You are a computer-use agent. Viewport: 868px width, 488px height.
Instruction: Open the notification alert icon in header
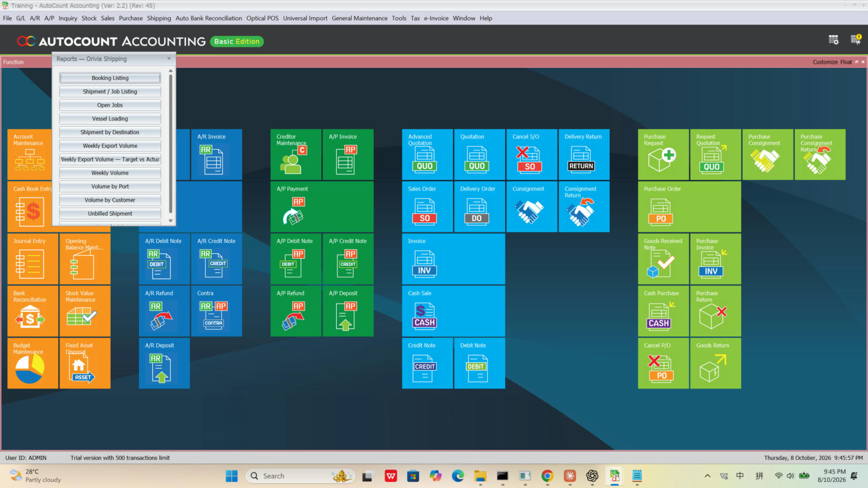[x=855, y=40]
